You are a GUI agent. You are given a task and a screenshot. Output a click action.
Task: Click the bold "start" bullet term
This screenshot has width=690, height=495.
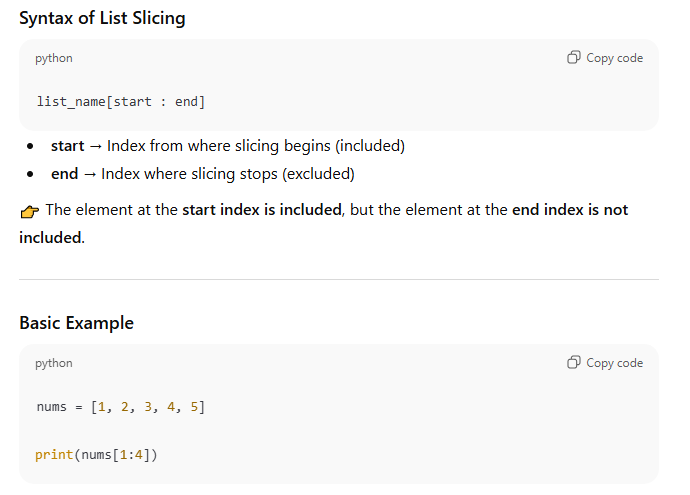(x=67, y=146)
